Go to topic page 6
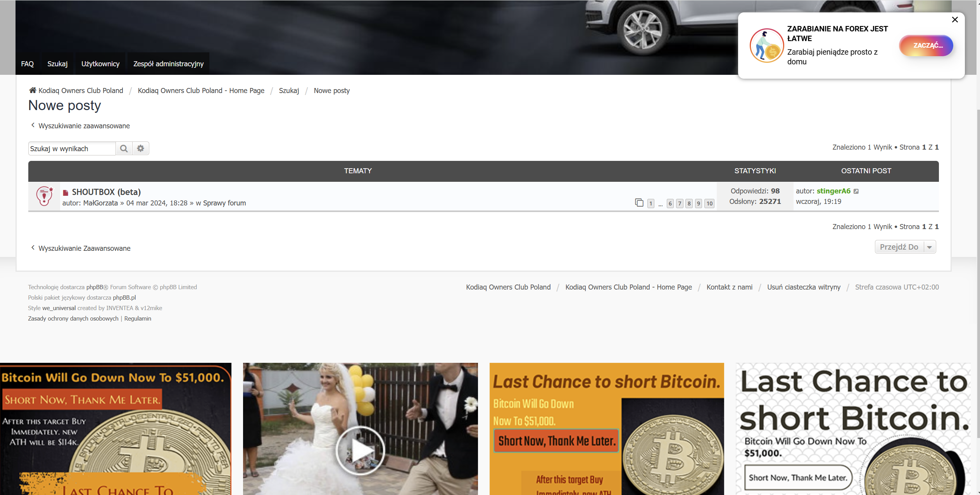The width and height of the screenshot is (980, 495). pyautogui.click(x=670, y=204)
